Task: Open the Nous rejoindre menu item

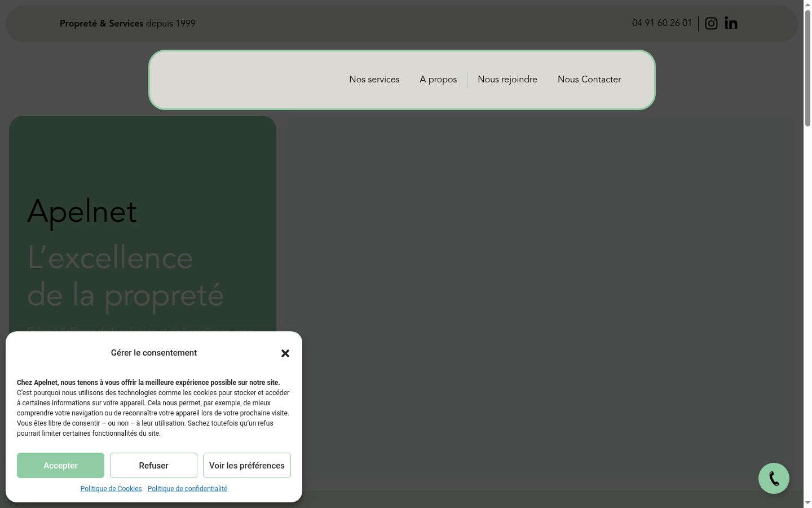Action: pos(507,80)
